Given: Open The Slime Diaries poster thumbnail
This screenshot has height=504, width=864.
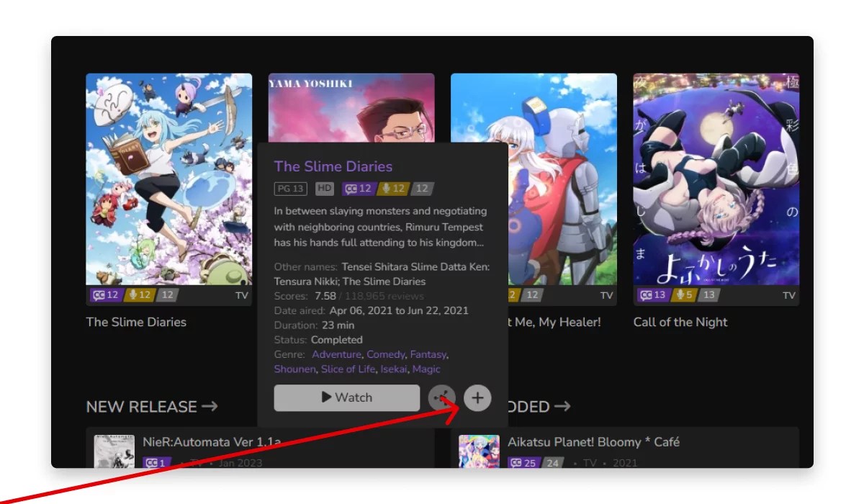Looking at the screenshot, I should [169, 179].
